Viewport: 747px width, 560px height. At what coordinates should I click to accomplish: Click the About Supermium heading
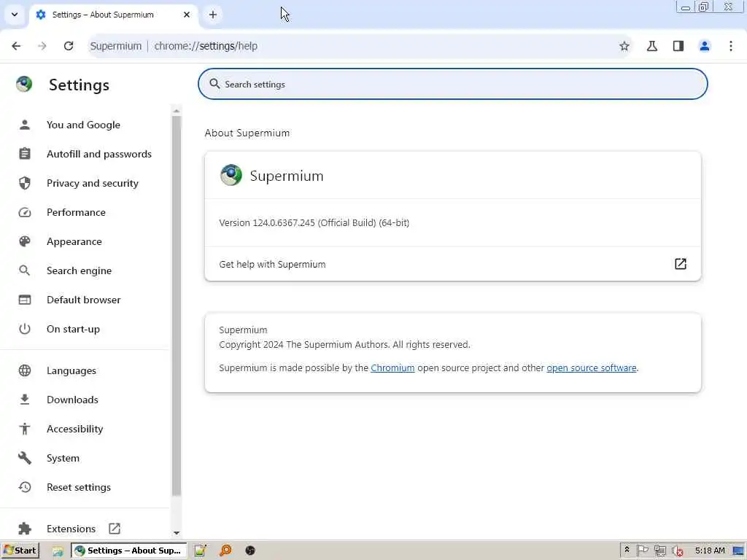click(x=247, y=133)
